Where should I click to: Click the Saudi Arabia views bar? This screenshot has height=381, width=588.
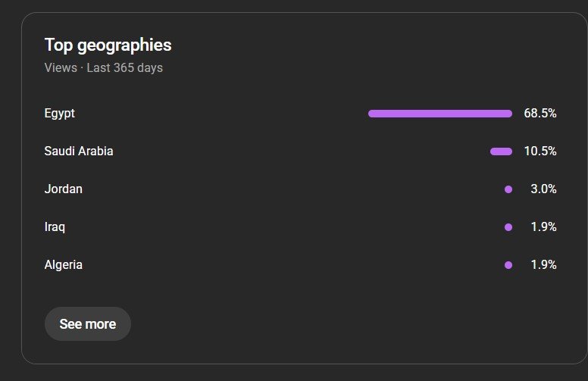[x=501, y=151]
